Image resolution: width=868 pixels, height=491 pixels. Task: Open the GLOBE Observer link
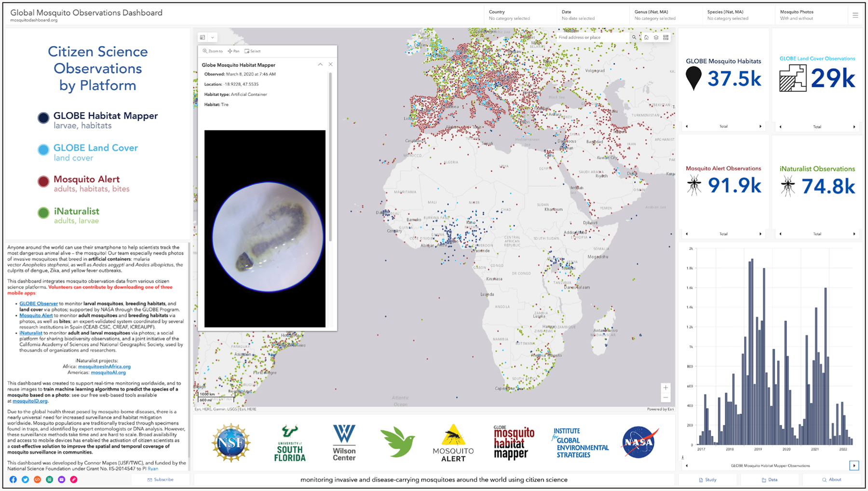[x=39, y=304]
